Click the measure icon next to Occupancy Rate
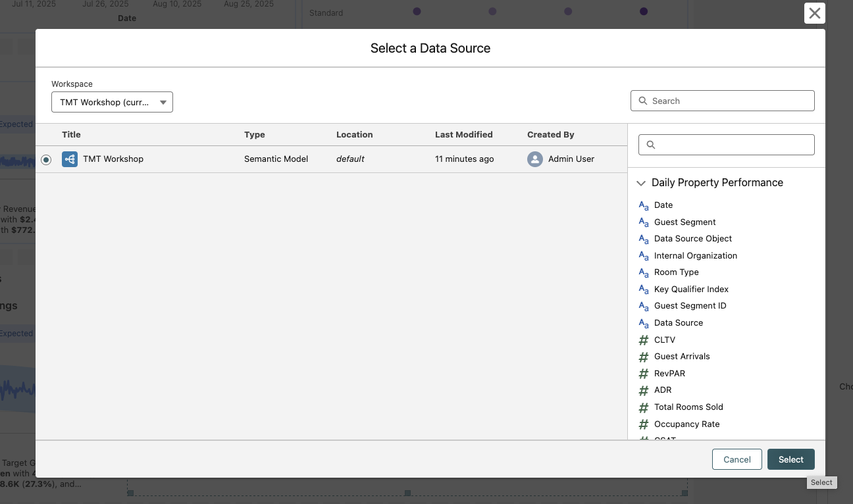The width and height of the screenshot is (853, 504). point(644,424)
